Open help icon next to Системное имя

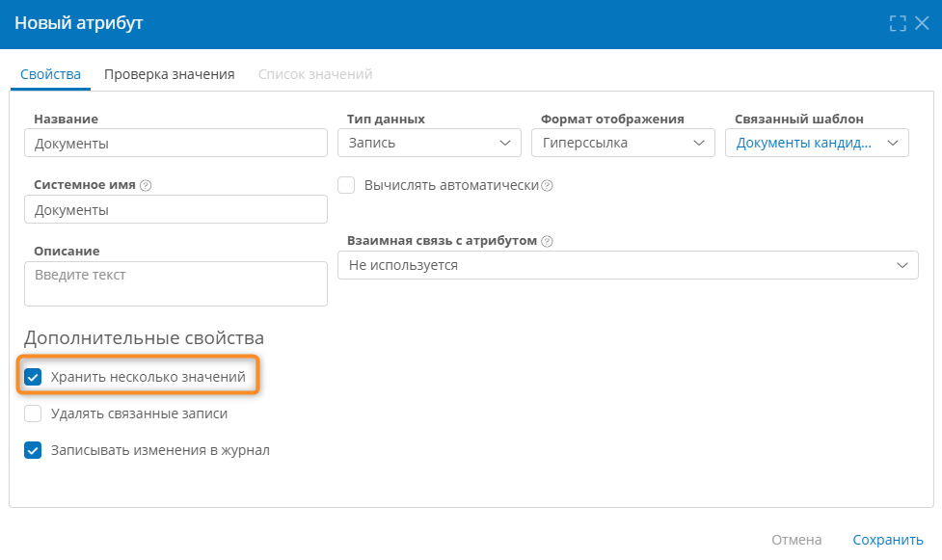click(x=146, y=186)
